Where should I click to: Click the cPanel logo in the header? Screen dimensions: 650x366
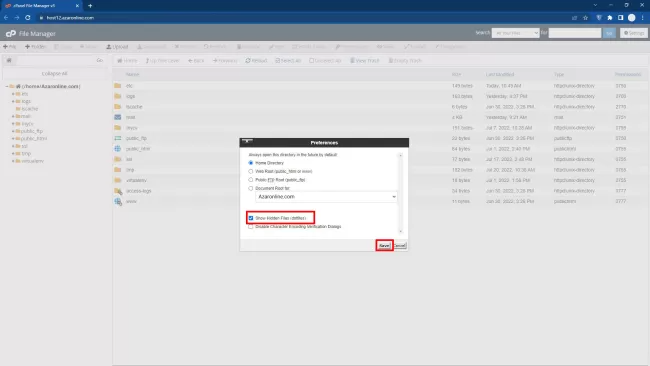(11, 34)
